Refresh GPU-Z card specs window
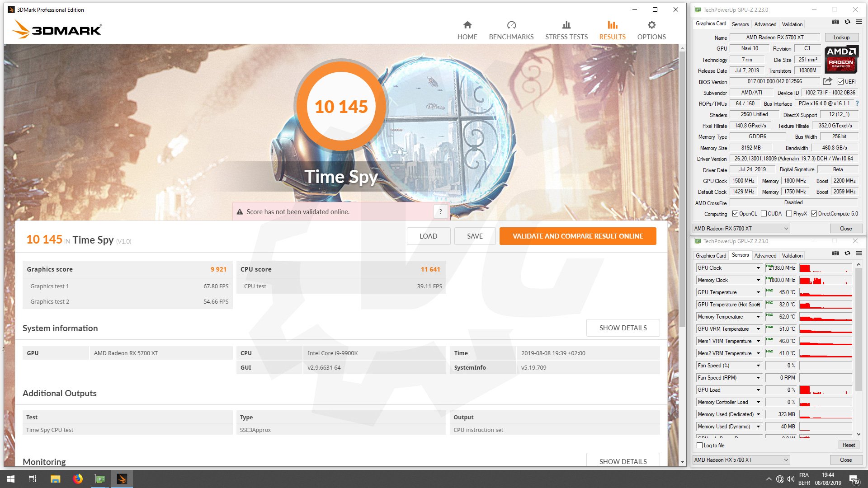This screenshot has height=488, width=868. 847,22
